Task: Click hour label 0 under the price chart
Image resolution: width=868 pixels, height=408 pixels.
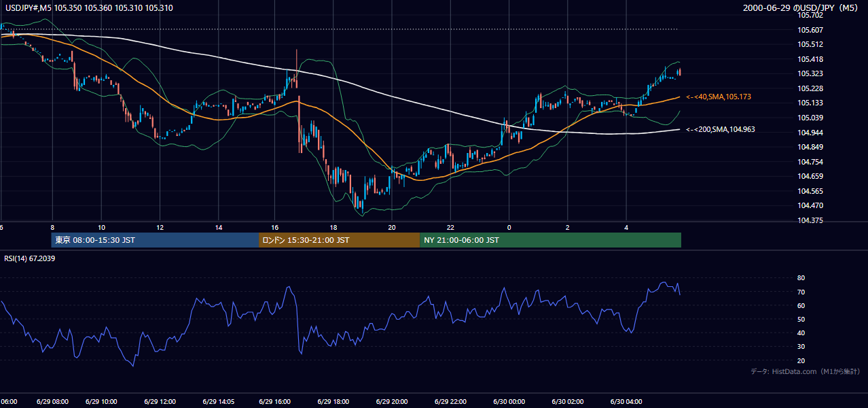Action: (x=509, y=227)
